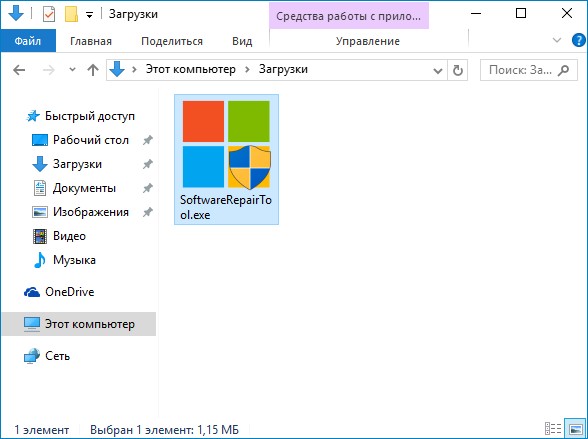
Task: Click the pin icon beside Загрузки
Action: [148, 164]
